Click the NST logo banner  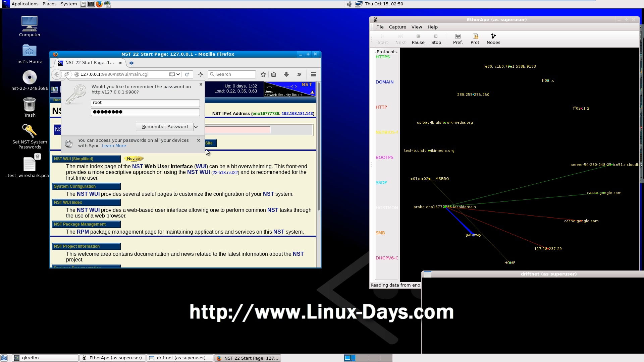tap(290, 89)
